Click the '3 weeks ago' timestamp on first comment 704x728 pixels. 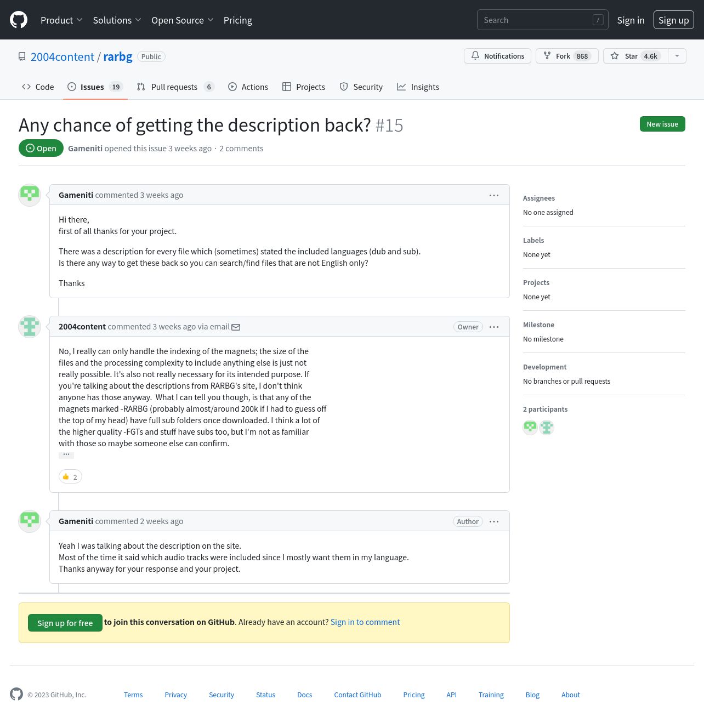(162, 195)
